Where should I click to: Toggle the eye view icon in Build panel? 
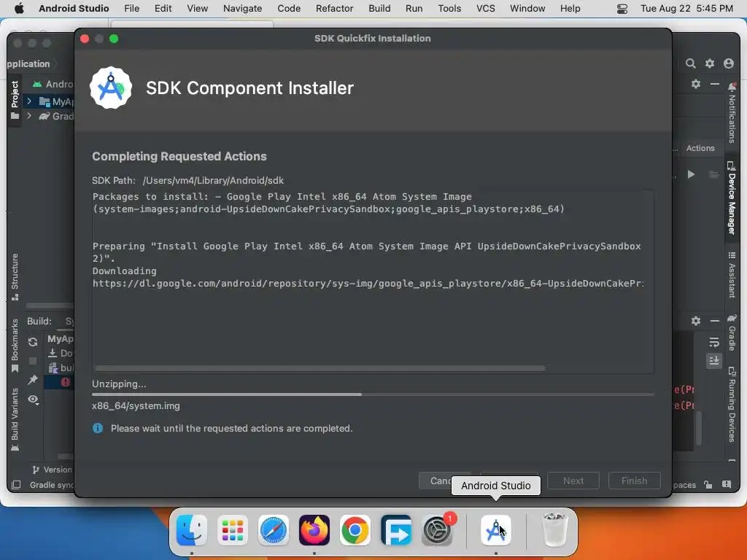(x=33, y=399)
